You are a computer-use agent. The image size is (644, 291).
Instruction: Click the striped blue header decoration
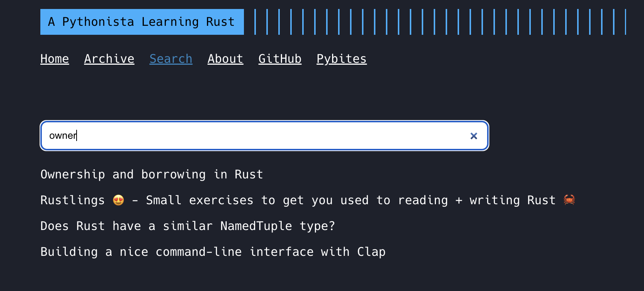coord(440,22)
